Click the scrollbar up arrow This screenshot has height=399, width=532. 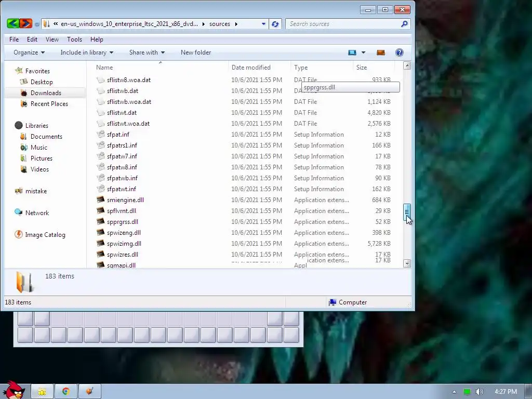(407, 65)
